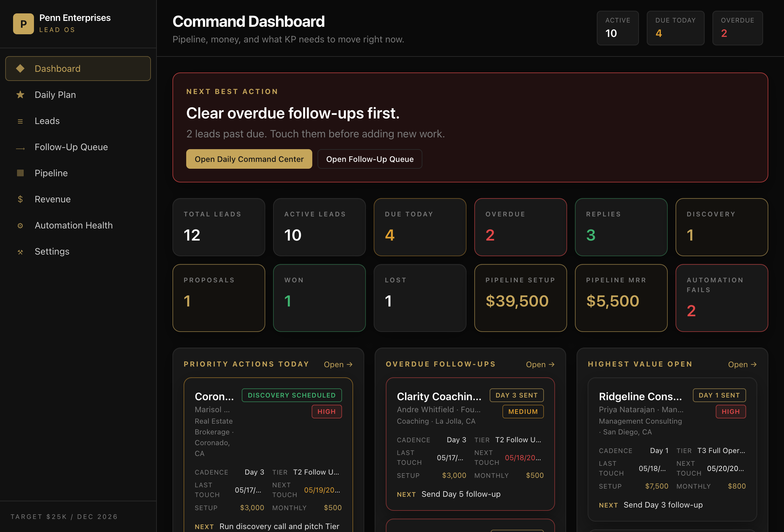This screenshot has width=784, height=532.
Task: Click the Discovery Scheduled badge
Action: pos(292,395)
